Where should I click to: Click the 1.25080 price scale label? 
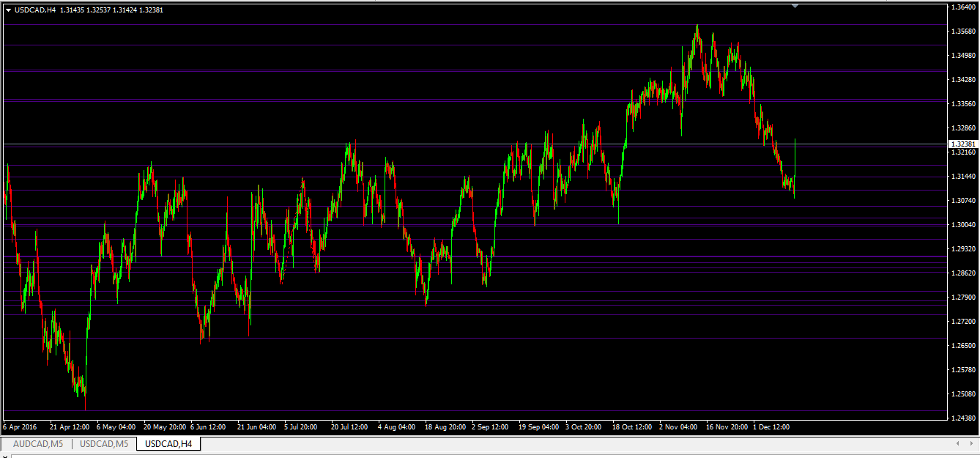962,394
